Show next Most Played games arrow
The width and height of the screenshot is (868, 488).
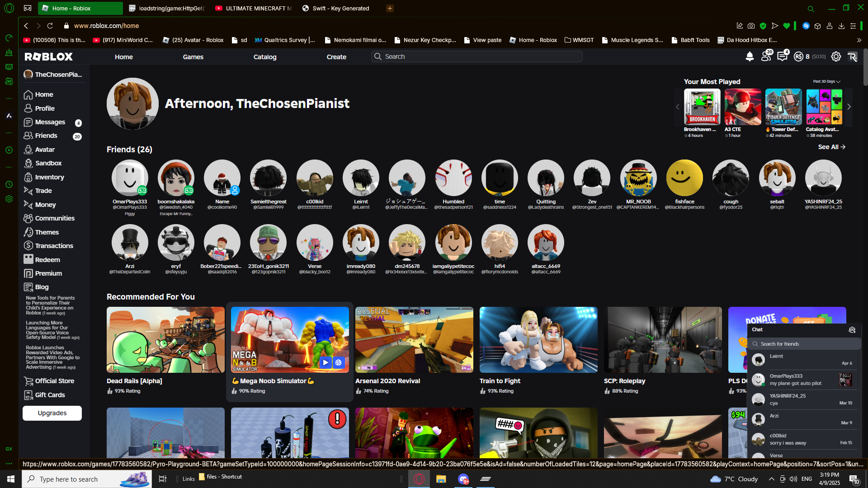point(849,107)
